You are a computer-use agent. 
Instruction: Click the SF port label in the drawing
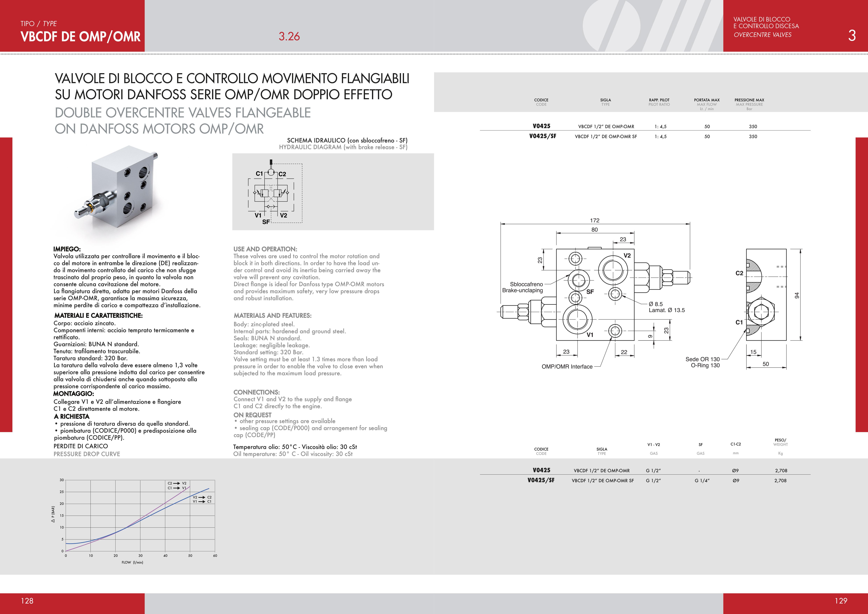[590, 292]
